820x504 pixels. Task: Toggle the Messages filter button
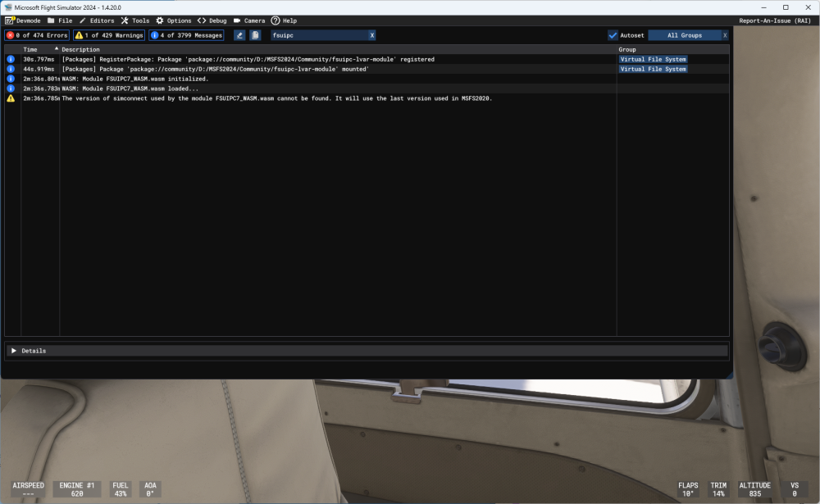coord(186,35)
